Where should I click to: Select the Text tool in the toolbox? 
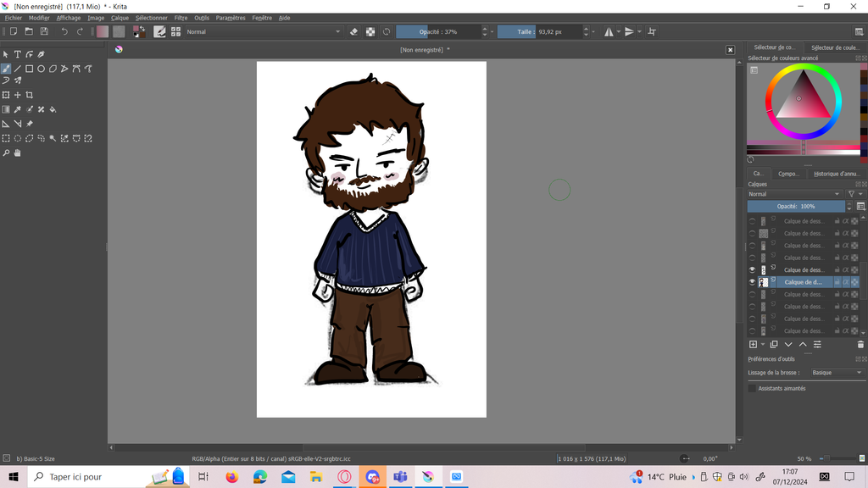coord(17,54)
